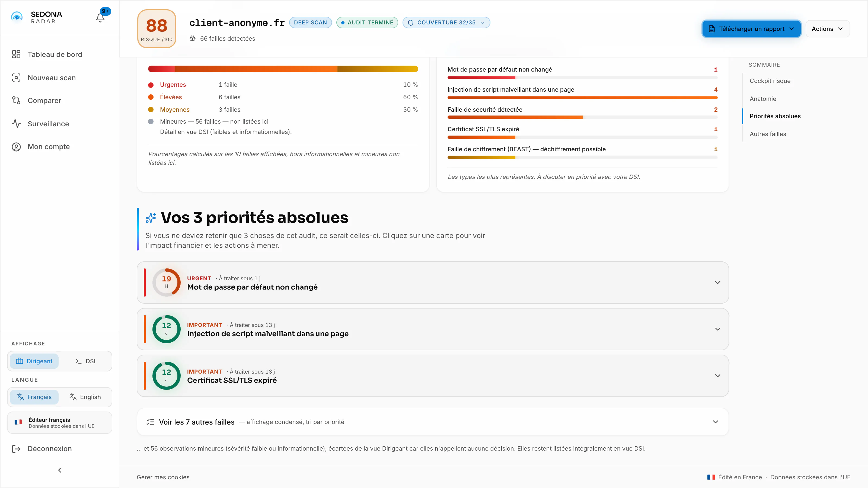Screen dimensions: 868x488
Task: Click the Surveillance pulse icon
Action: (16, 124)
